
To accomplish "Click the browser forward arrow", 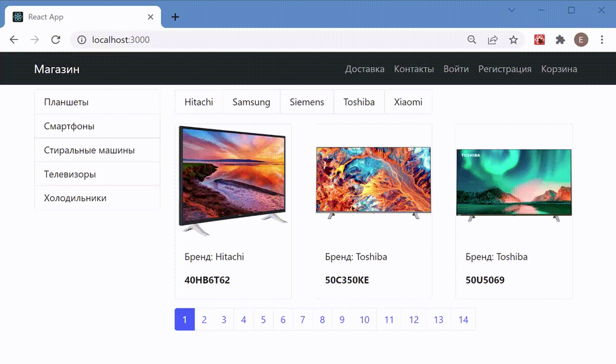I will click(x=34, y=40).
